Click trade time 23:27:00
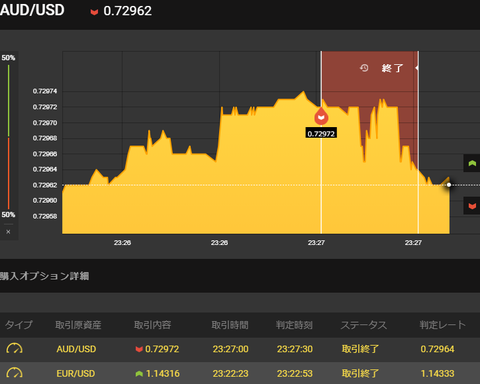Image resolution: width=480 pixels, height=384 pixels. (x=231, y=349)
